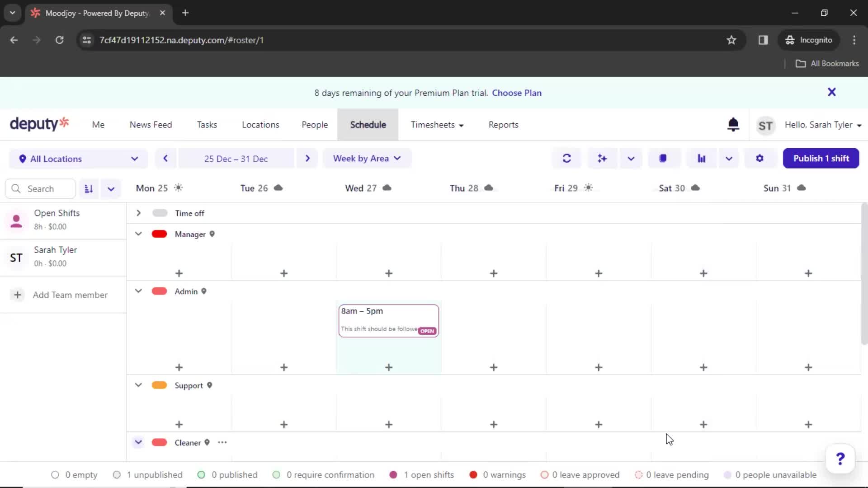This screenshot has height=488, width=868.
Task: Select the Timesheets menu item
Action: (x=438, y=125)
